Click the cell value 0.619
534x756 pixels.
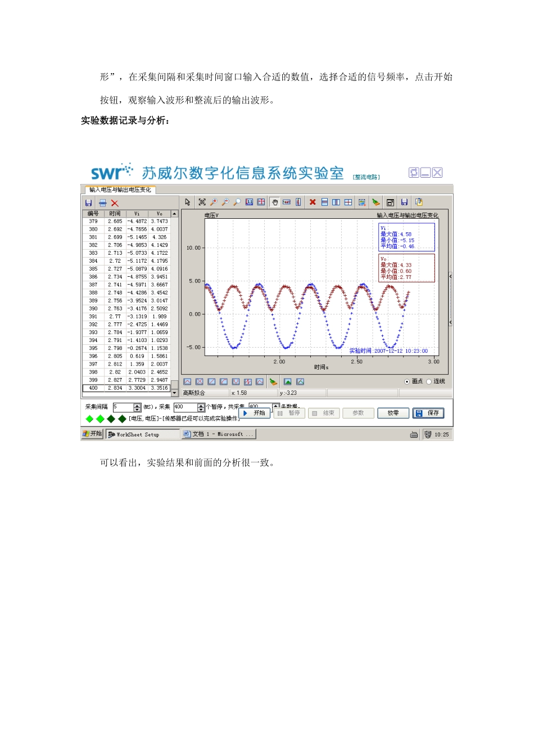(x=137, y=356)
